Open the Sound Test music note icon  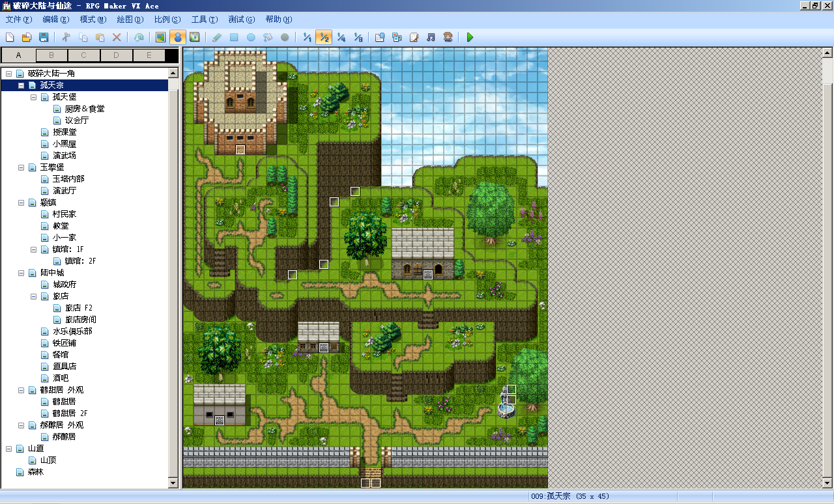[431, 37]
